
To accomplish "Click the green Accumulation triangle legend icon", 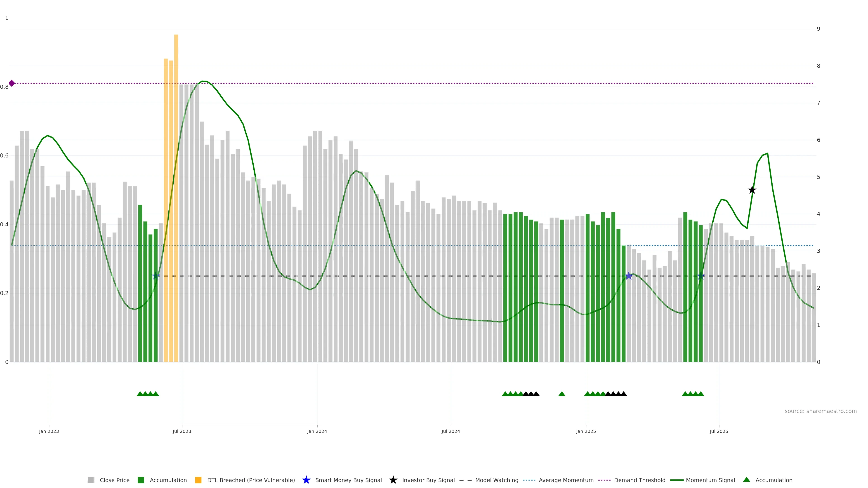I will (x=746, y=480).
